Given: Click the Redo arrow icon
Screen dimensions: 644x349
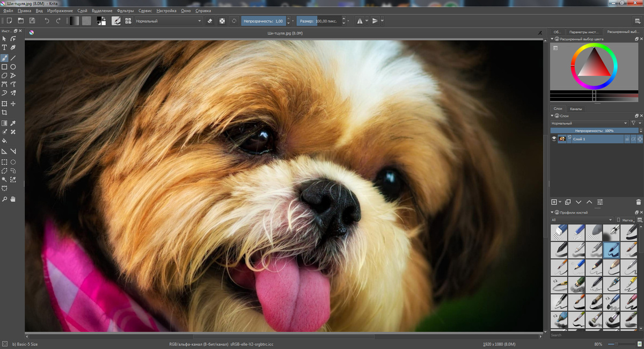Looking at the screenshot, I should point(58,21).
